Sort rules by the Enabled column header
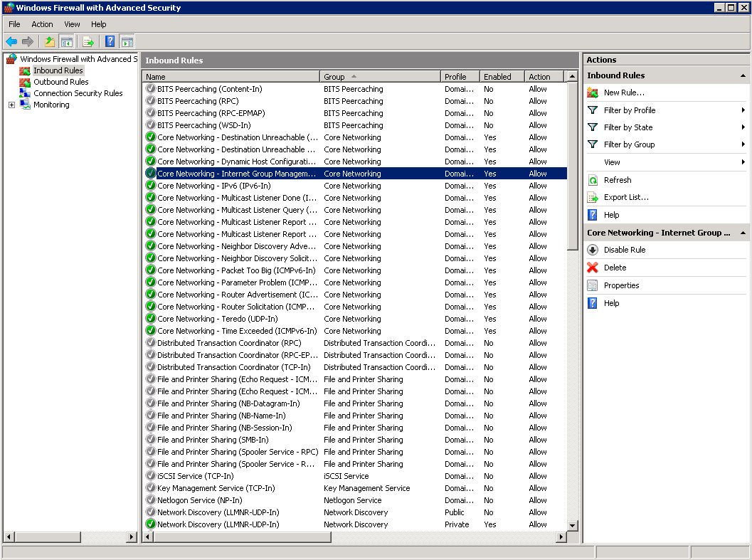 pyautogui.click(x=502, y=77)
